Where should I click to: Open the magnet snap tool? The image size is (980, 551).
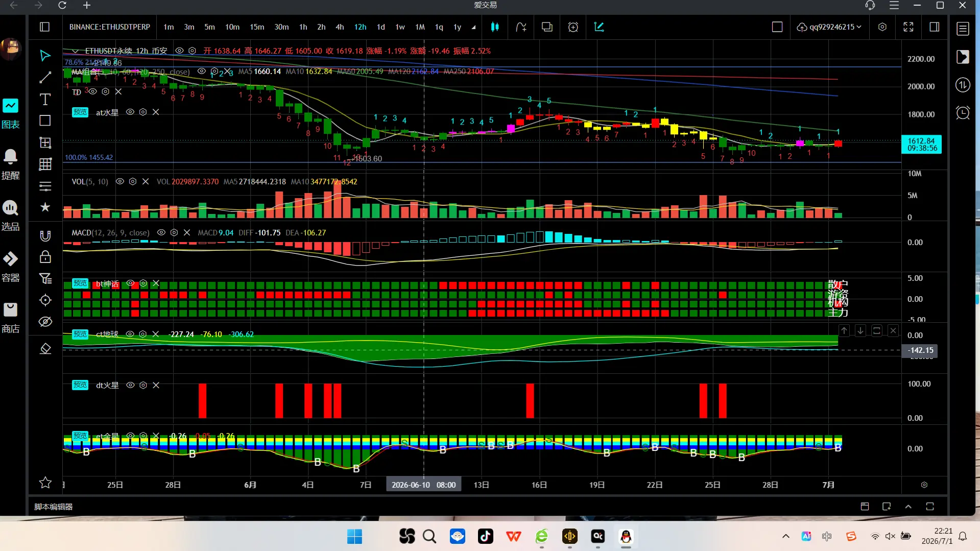(x=45, y=235)
